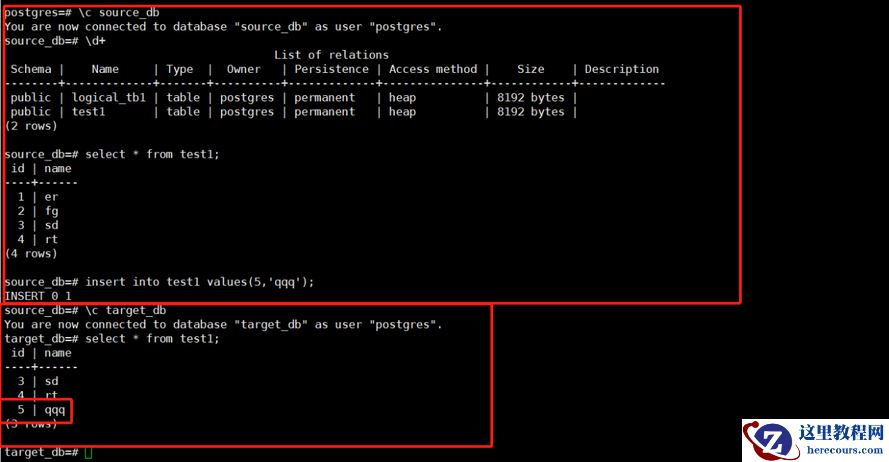Image resolution: width=889 pixels, height=462 pixels.
Task: Click the "Access method" column header
Action: coord(433,69)
